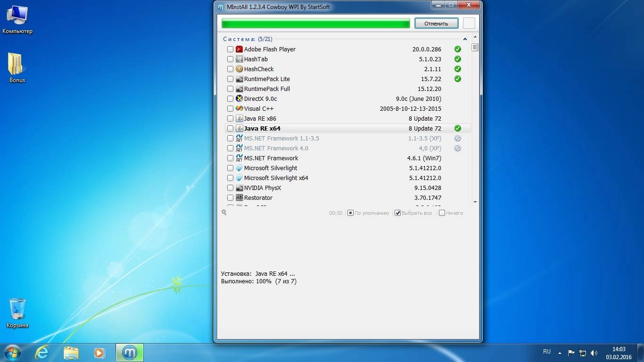Click the Microsoft Silverlight x64 icon
Screen dimensions: 644x362
coord(239,178)
